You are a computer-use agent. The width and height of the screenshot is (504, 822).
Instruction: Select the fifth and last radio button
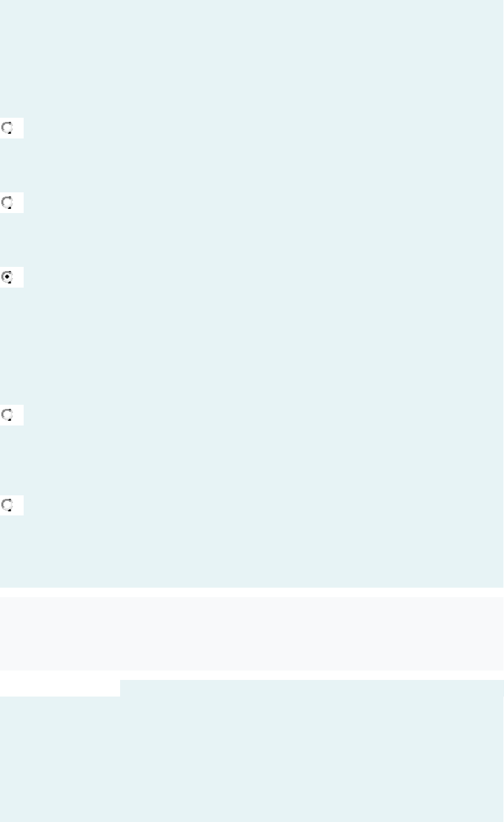(x=7, y=505)
